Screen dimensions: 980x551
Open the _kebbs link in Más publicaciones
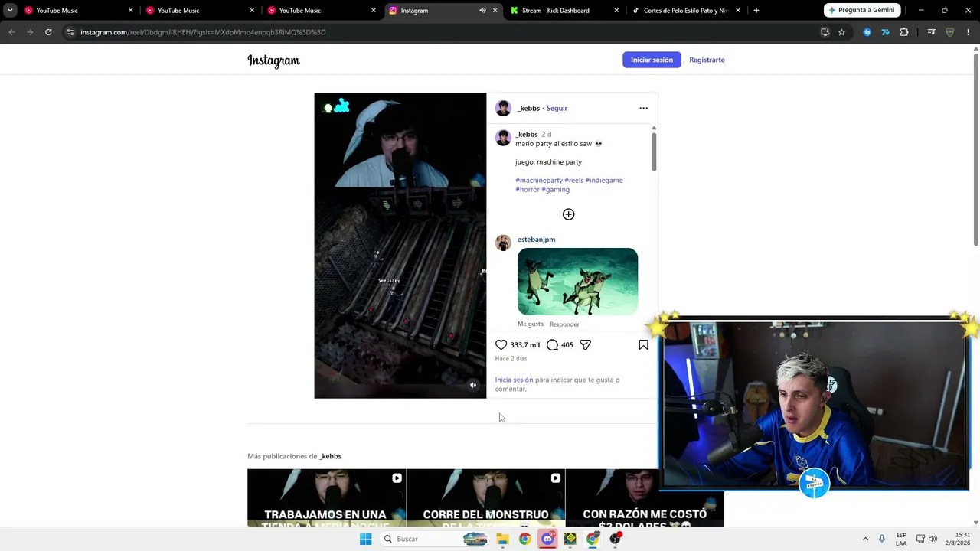pos(330,456)
